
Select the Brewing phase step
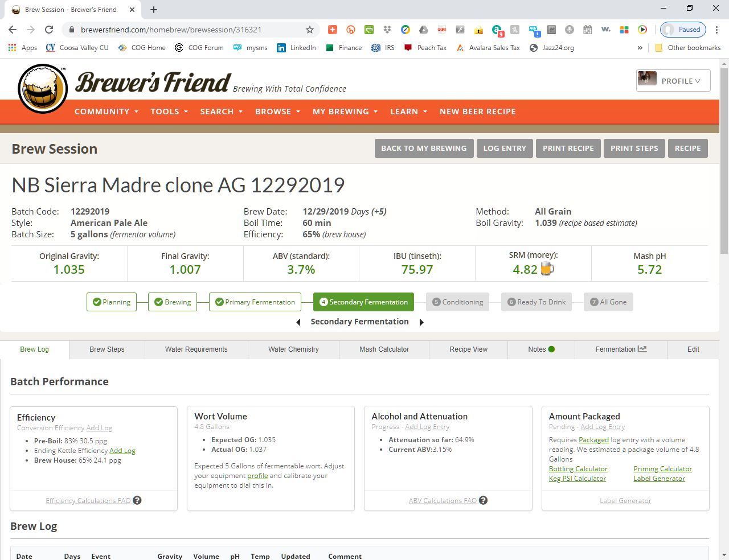point(173,302)
